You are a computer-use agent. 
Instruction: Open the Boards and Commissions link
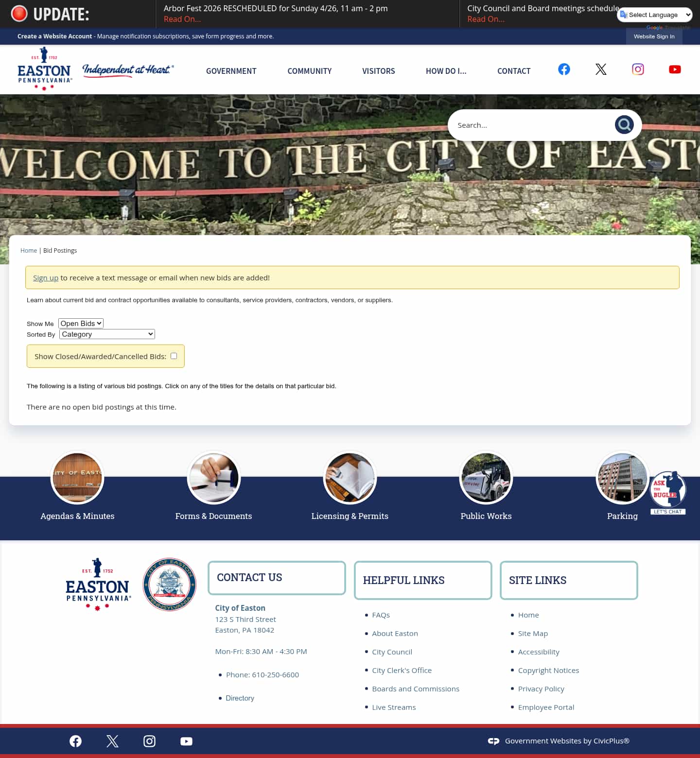pos(416,689)
